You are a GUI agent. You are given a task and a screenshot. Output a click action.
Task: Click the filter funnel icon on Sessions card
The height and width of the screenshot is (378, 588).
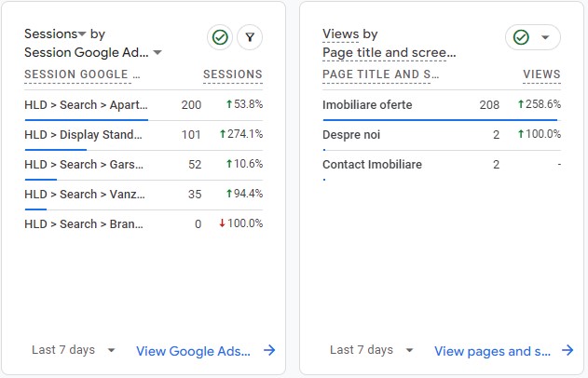[249, 37]
